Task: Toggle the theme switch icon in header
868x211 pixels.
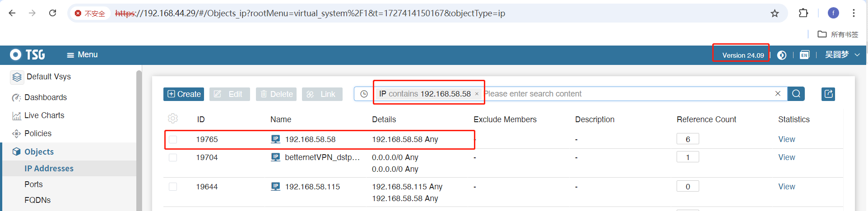Action: coord(782,55)
